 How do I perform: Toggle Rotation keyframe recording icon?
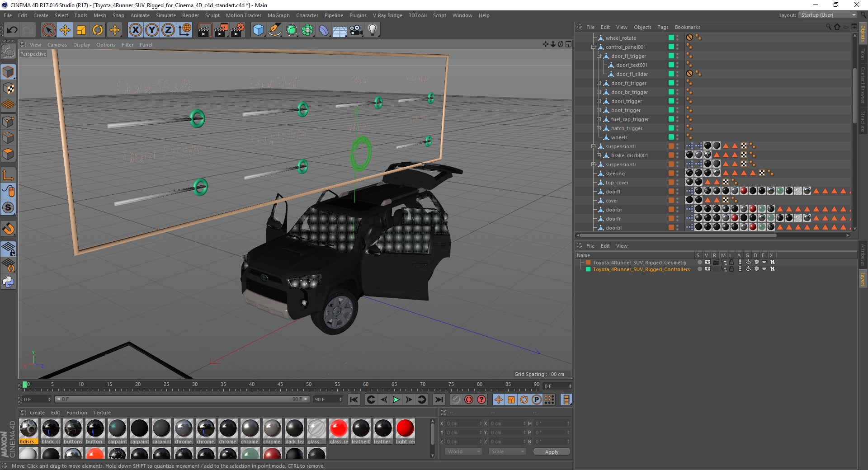524,399
